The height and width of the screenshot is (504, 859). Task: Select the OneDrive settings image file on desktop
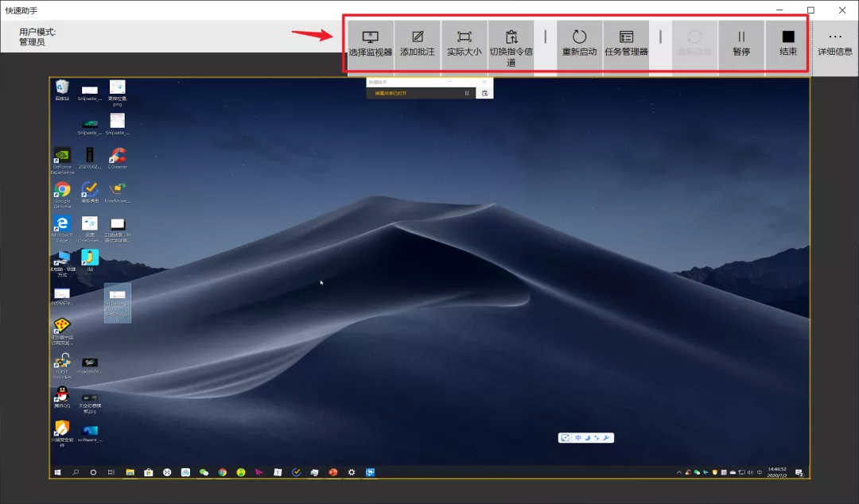90,229
